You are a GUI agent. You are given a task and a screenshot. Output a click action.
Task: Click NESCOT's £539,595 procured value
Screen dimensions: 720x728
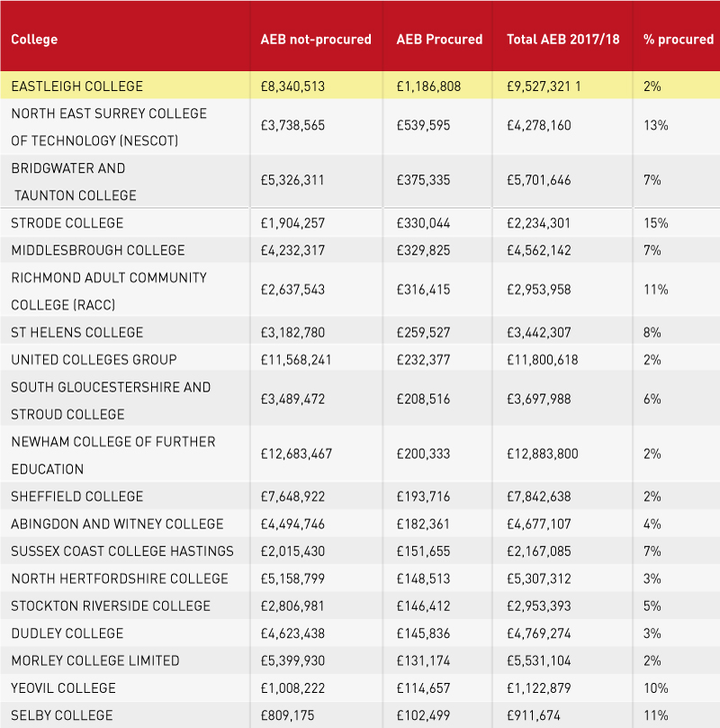click(x=423, y=125)
